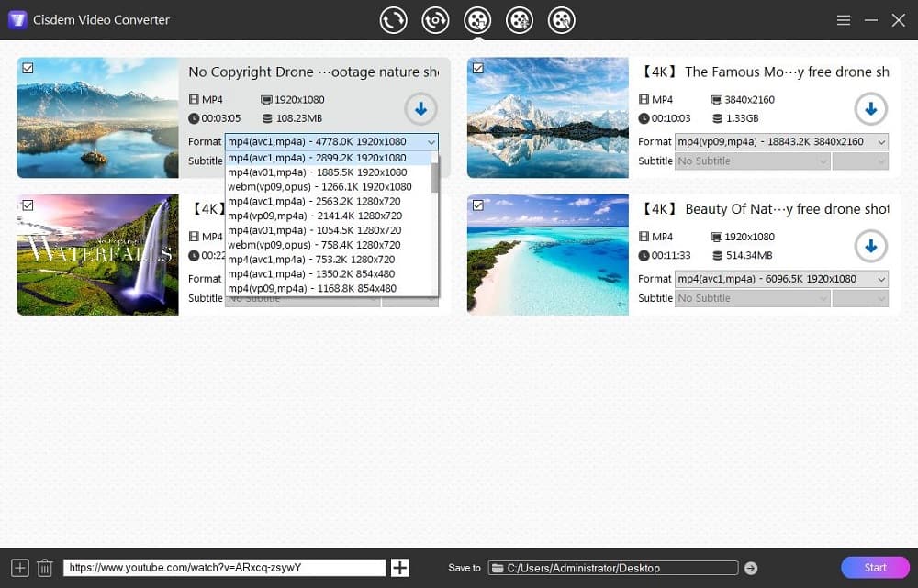918x588 pixels.
Task: Uncheck the Beauty Of Nat video checkbox
Action: pyautogui.click(x=477, y=205)
